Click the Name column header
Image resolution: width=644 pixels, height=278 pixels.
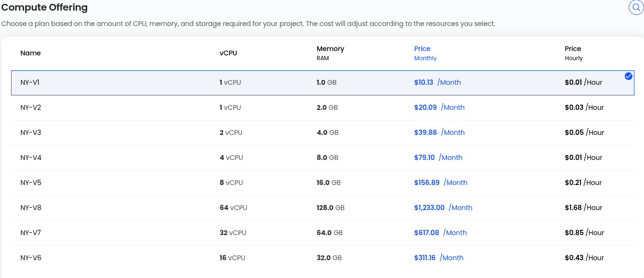coord(30,53)
